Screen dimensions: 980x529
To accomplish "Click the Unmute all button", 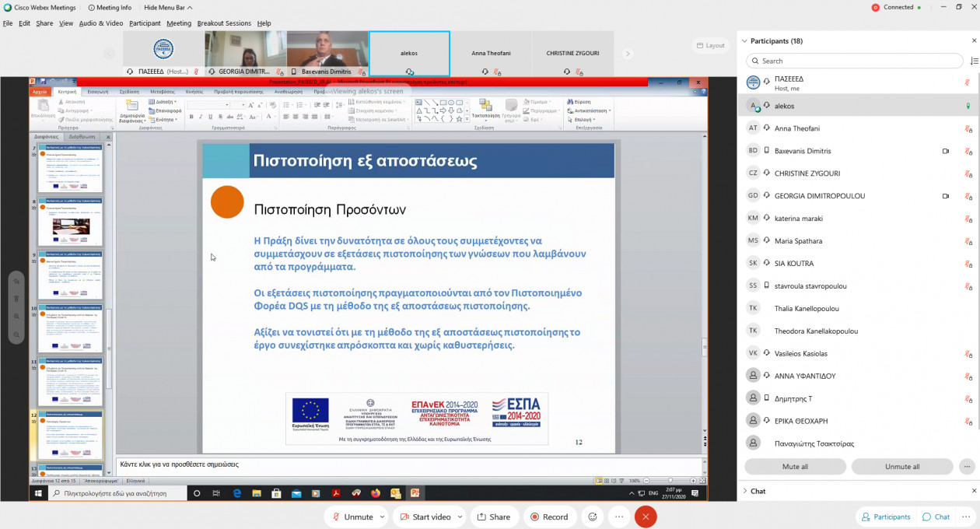I will click(x=902, y=467).
